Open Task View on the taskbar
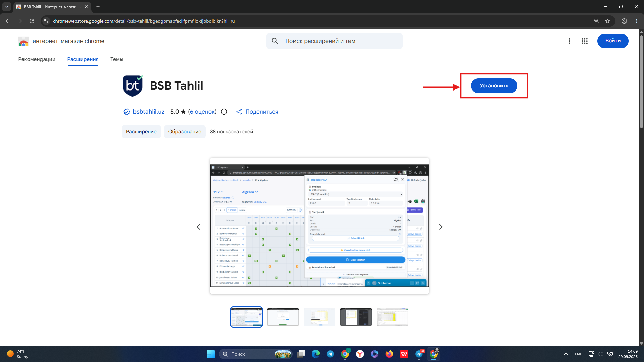 tap(301, 354)
